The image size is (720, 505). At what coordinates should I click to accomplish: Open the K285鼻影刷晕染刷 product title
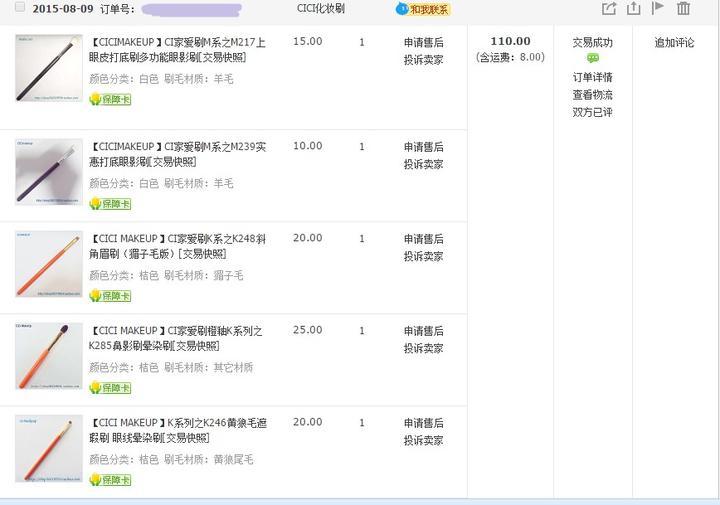point(175,338)
